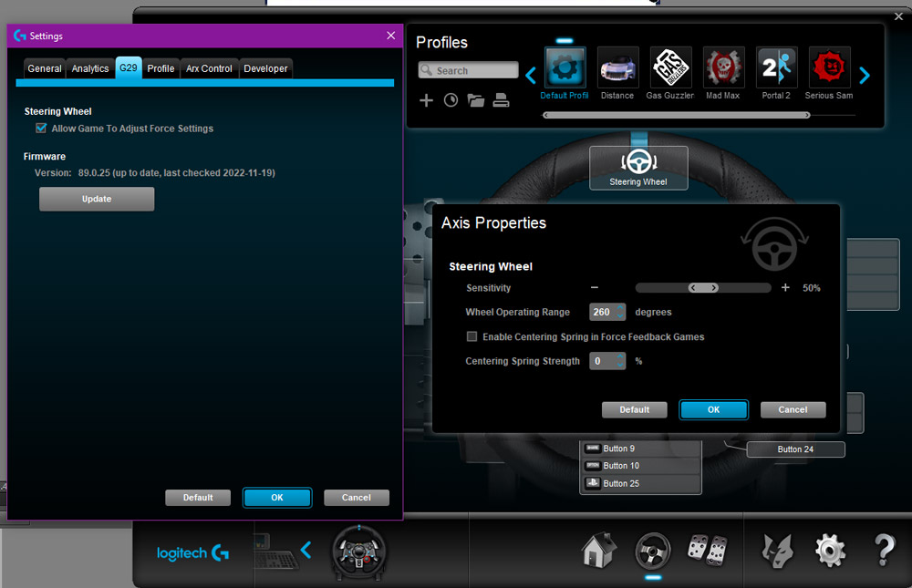The image size is (912, 588).
Task: Create a new profile with plus icon
Action: [426, 100]
